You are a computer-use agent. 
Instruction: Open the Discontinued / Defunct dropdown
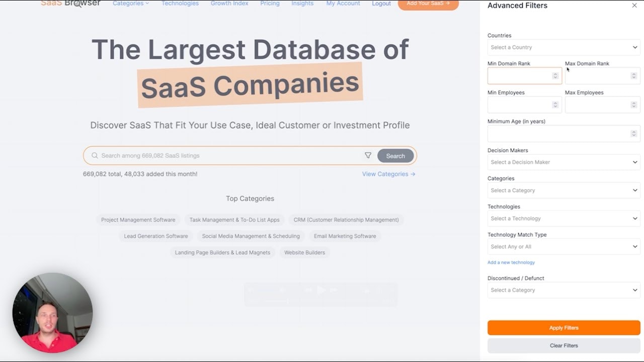coord(563,290)
